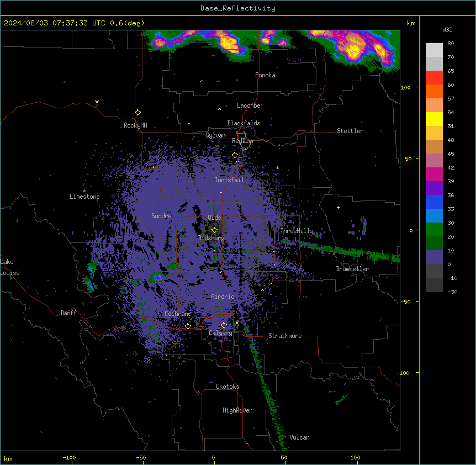Click the light blue swatch between 33 and 30
476x465 pixels.
434,216
